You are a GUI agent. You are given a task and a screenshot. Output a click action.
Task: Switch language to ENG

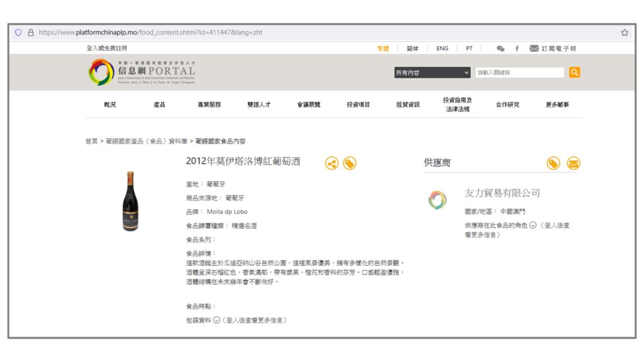pyautogui.click(x=442, y=48)
